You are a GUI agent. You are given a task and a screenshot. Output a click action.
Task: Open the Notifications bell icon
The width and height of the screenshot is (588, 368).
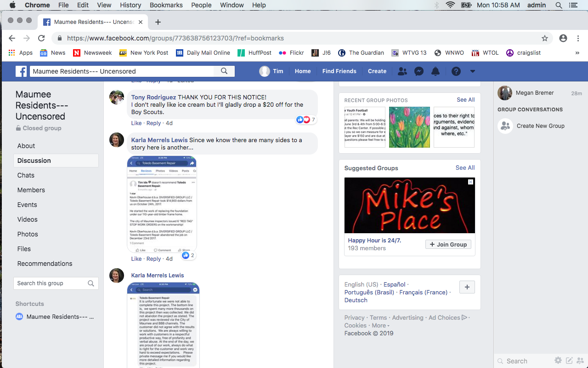(x=435, y=71)
